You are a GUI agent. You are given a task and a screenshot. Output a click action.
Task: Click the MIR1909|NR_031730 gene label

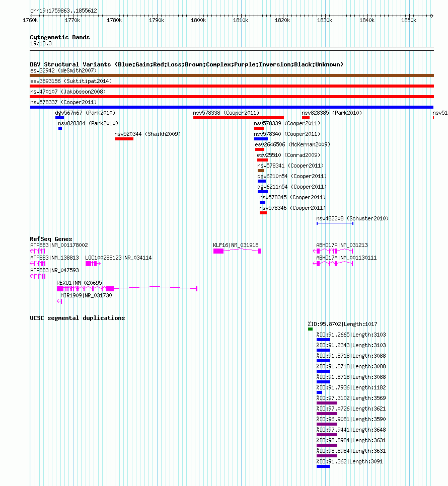click(x=86, y=296)
